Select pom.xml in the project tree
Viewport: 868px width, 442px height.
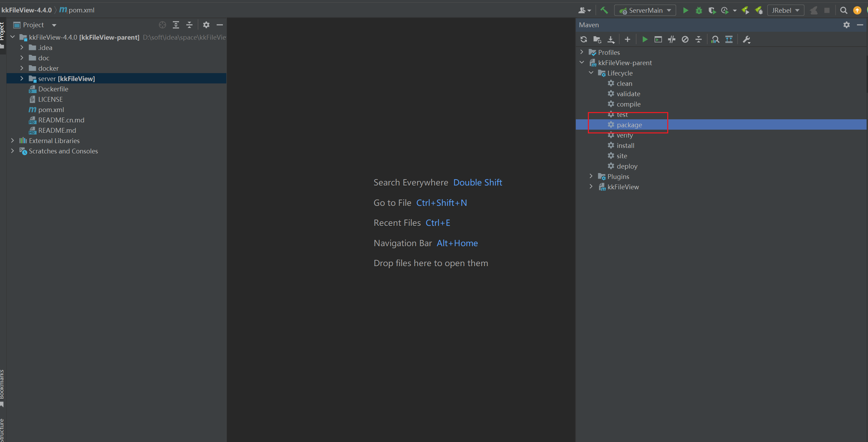point(51,110)
